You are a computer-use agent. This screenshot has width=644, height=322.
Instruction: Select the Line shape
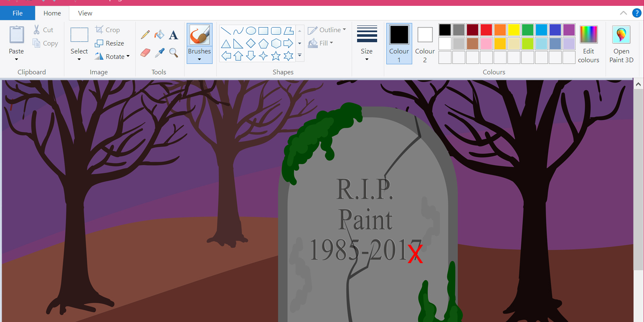coord(226,30)
